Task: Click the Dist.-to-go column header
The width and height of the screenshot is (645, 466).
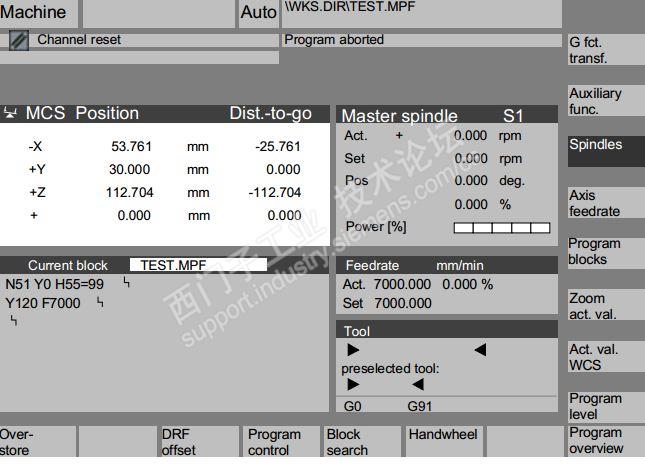Action: pos(270,113)
